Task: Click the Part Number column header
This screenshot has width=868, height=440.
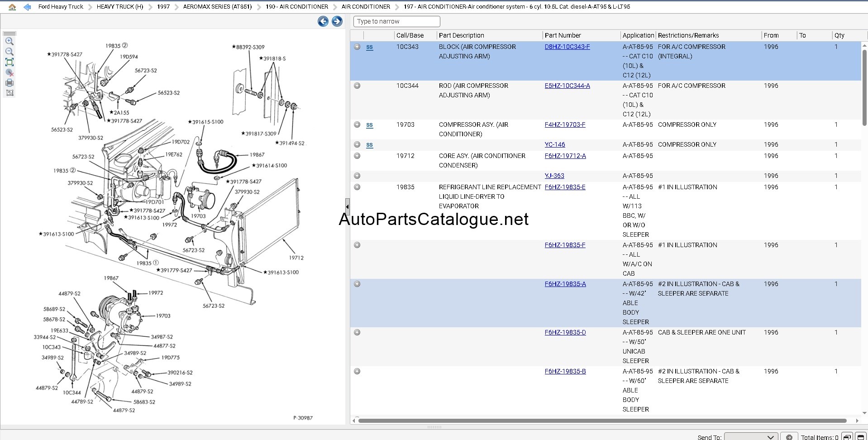Action: (x=563, y=35)
